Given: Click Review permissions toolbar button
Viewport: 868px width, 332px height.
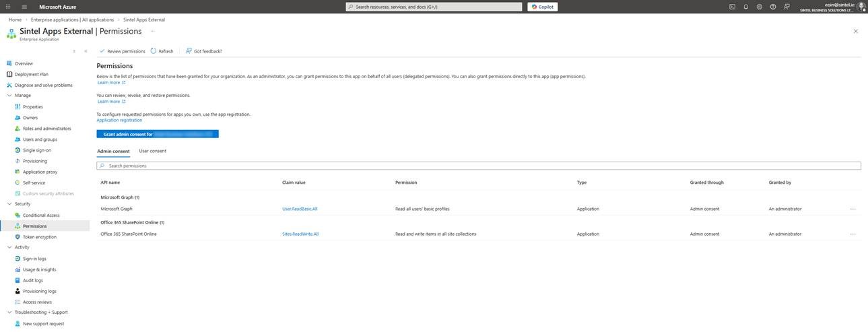Looking at the screenshot, I should pos(122,51).
